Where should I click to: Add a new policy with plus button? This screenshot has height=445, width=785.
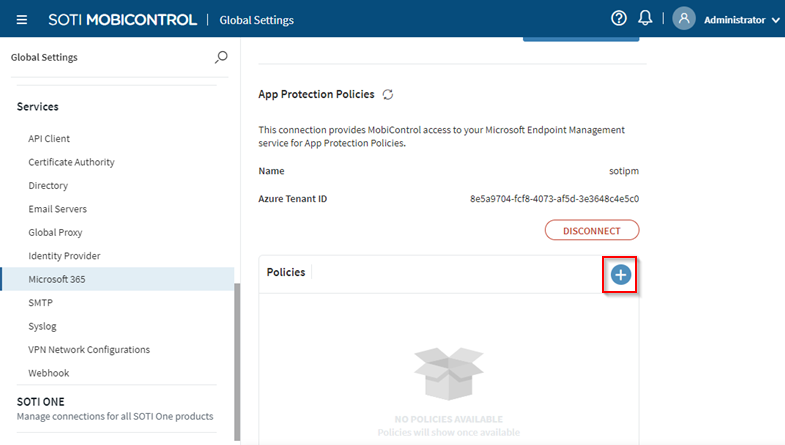click(x=620, y=275)
